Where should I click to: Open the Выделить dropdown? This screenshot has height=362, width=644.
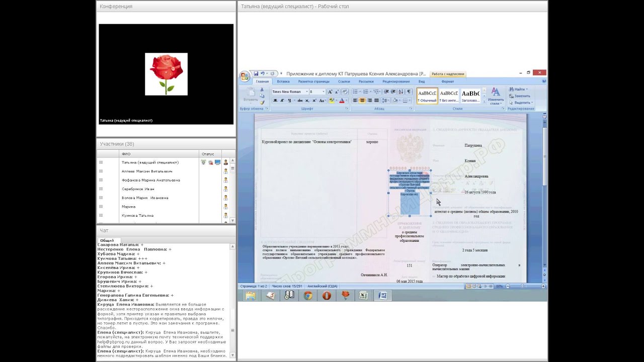tap(532, 103)
